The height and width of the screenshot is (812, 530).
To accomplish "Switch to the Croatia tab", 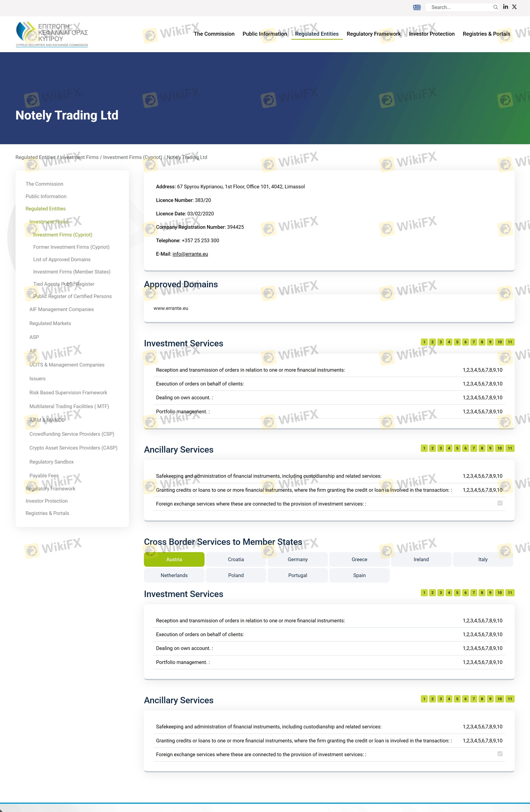I will pyautogui.click(x=236, y=559).
